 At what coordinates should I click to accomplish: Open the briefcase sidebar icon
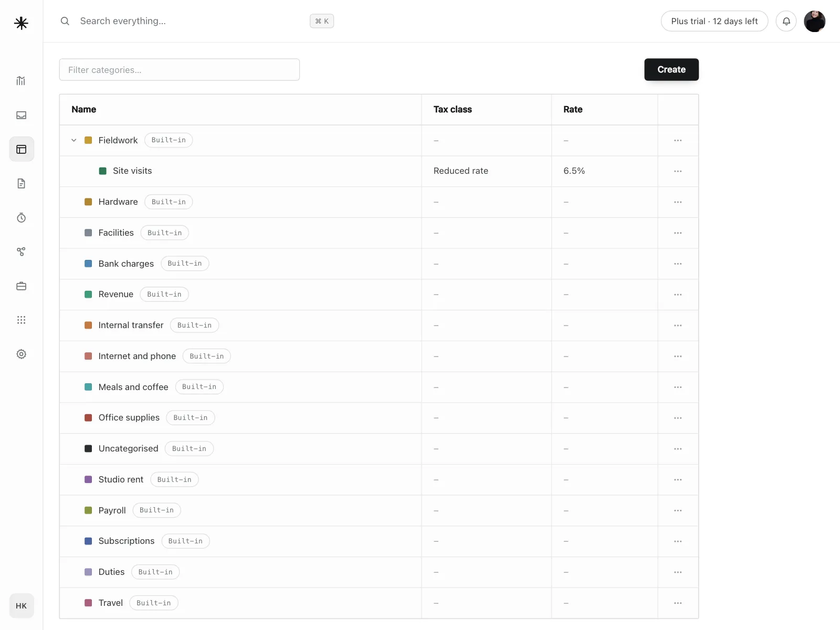(22, 286)
